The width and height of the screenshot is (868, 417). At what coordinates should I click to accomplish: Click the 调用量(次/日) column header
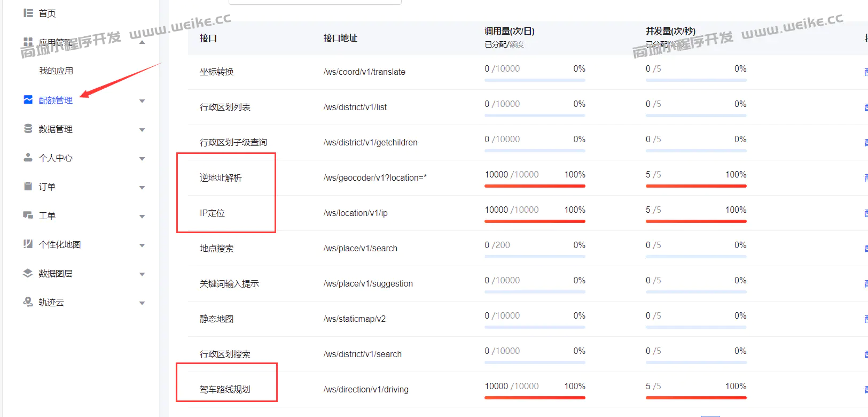point(510,31)
